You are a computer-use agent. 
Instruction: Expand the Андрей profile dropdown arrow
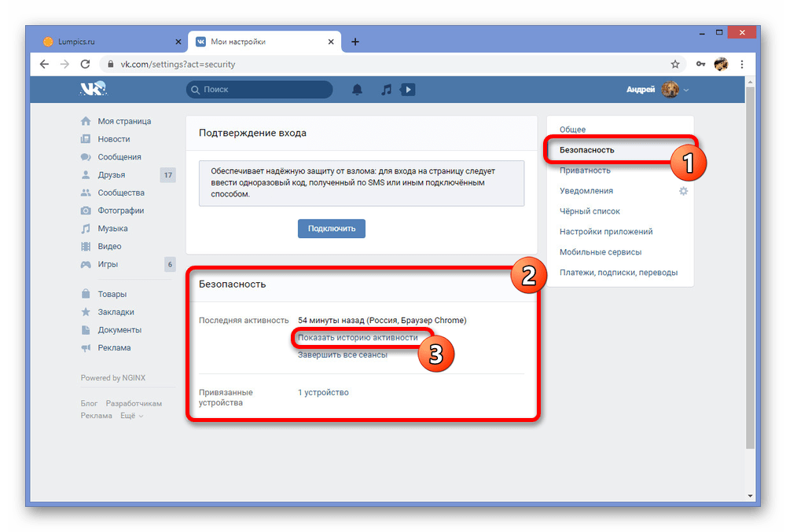point(686,90)
